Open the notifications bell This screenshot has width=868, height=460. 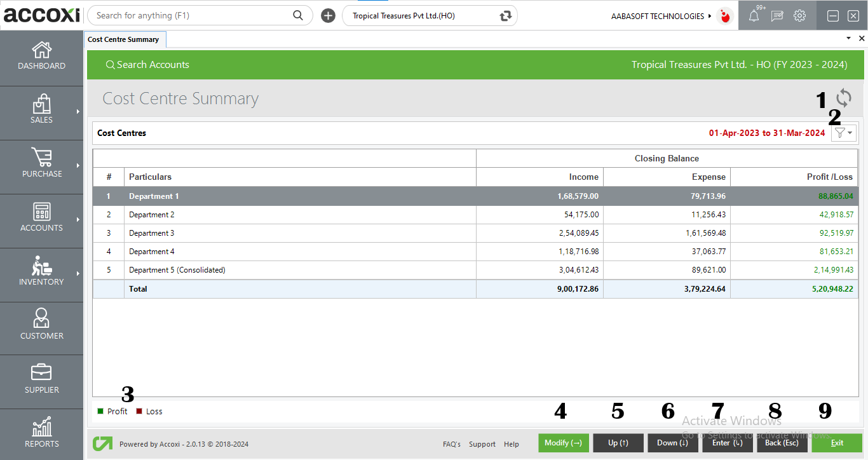click(754, 15)
